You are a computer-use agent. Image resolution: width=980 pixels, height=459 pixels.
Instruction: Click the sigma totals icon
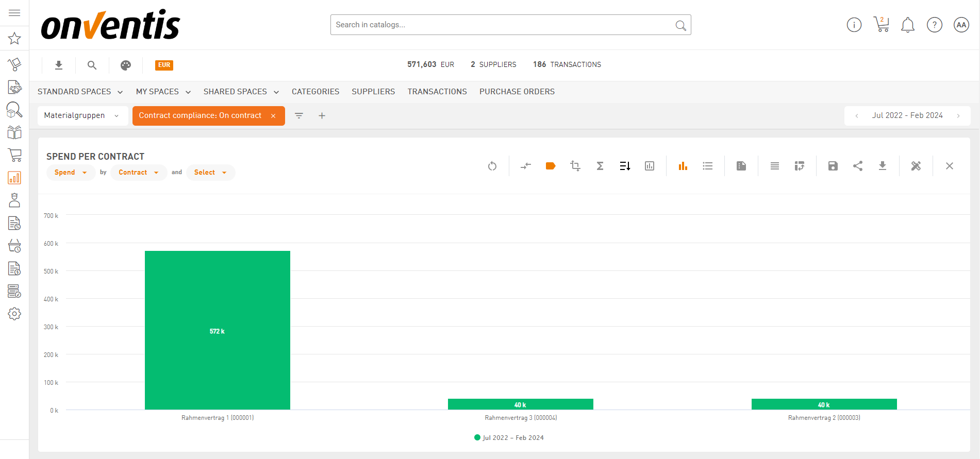pyautogui.click(x=600, y=166)
